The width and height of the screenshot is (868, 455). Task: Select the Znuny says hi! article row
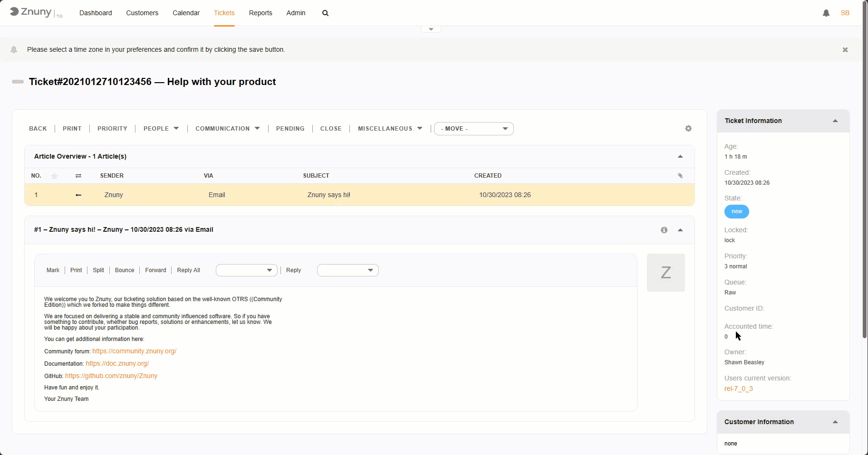(328, 195)
